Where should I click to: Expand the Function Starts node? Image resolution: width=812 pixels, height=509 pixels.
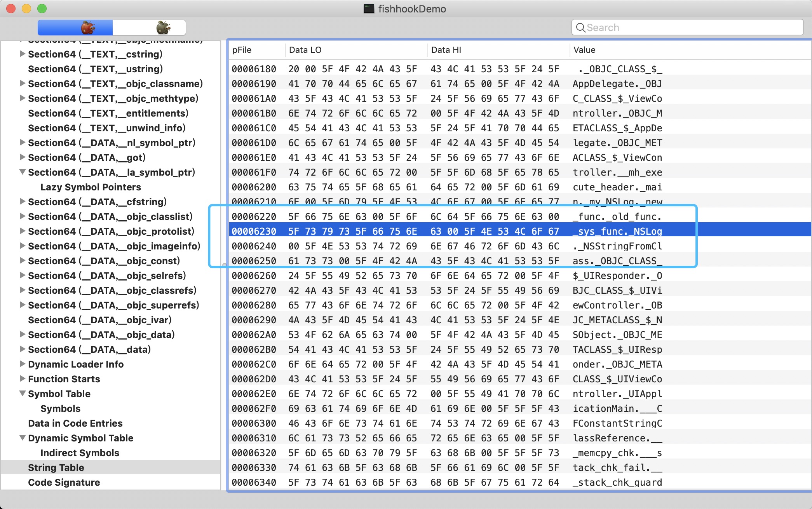tap(23, 379)
